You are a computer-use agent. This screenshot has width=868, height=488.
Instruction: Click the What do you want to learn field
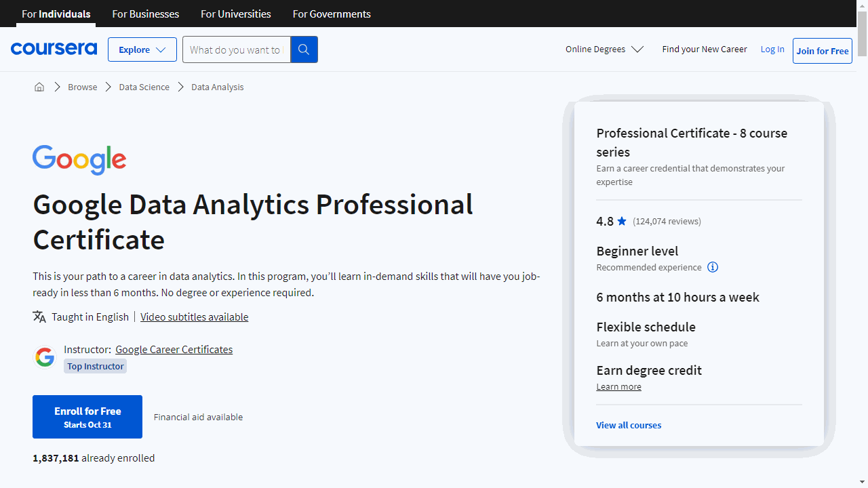pyautogui.click(x=236, y=49)
